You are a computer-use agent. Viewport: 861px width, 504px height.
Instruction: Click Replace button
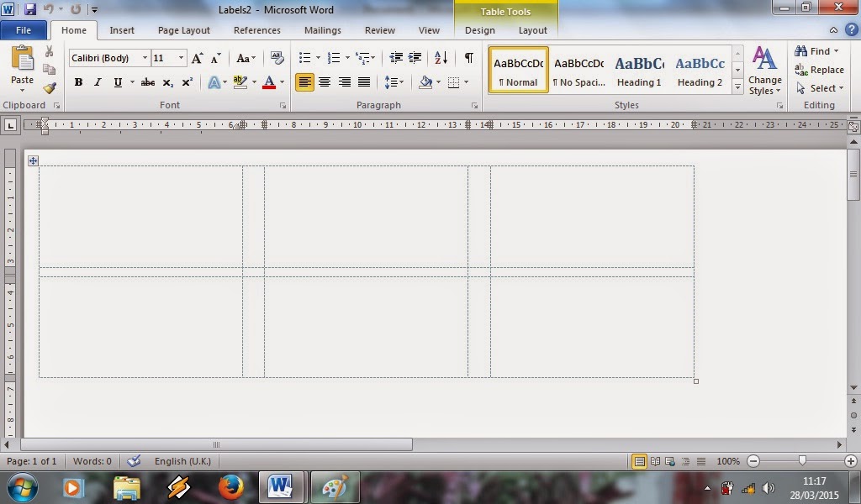click(x=819, y=70)
